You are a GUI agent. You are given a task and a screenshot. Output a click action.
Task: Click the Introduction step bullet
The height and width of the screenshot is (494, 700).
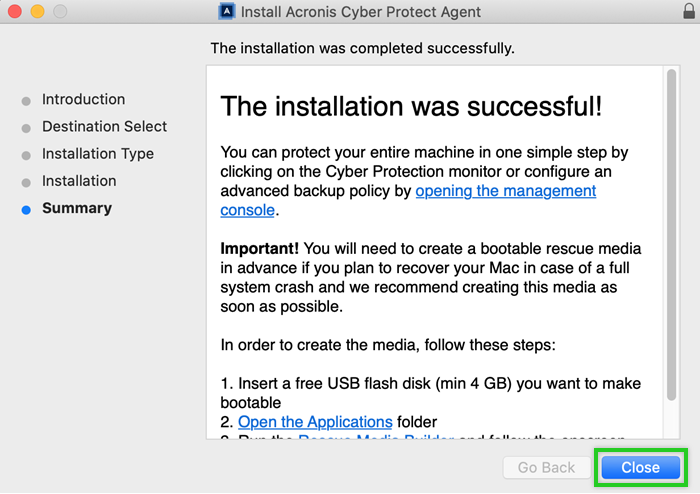(x=26, y=101)
